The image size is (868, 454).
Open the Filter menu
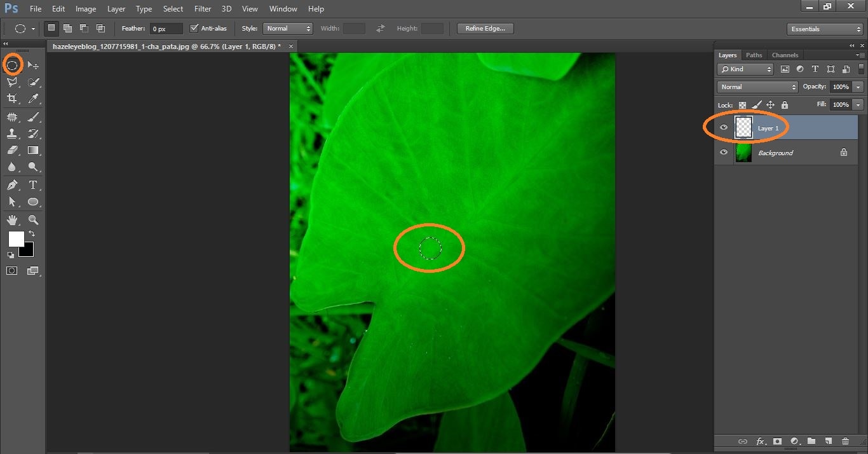[x=202, y=8]
